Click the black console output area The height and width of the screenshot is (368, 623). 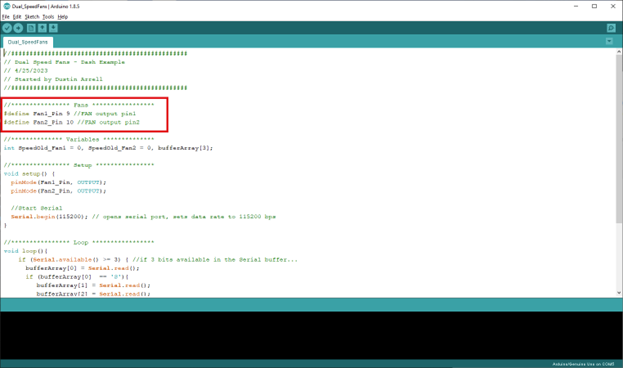[312, 335]
